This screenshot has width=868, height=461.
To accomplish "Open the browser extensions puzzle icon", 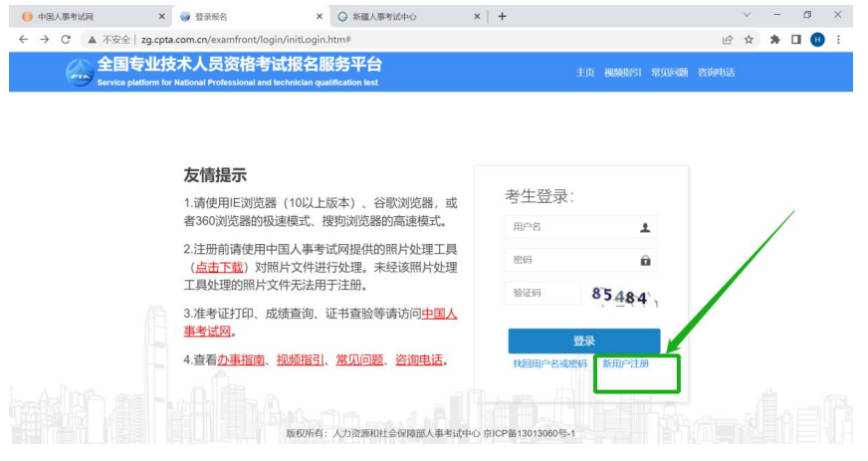I will (x=775, y=39).
